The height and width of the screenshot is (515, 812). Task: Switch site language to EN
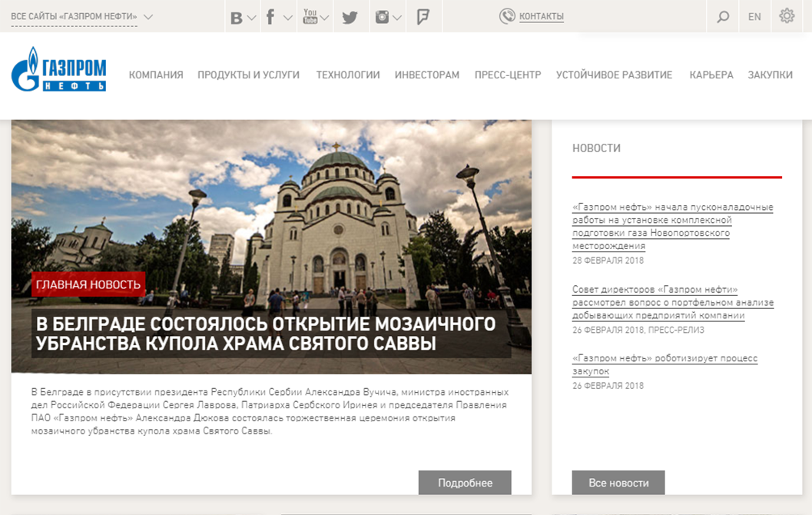tap(754, 15)
